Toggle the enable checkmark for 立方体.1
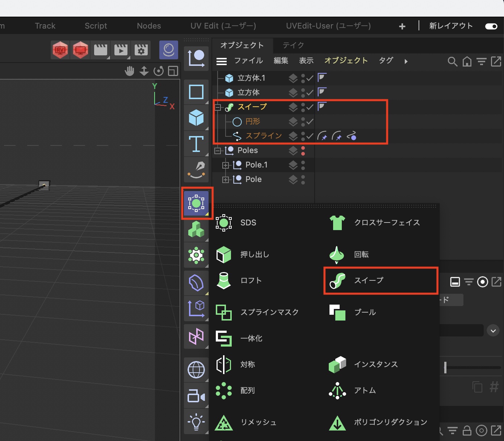 pyautogui.click(x=310, y=78)
